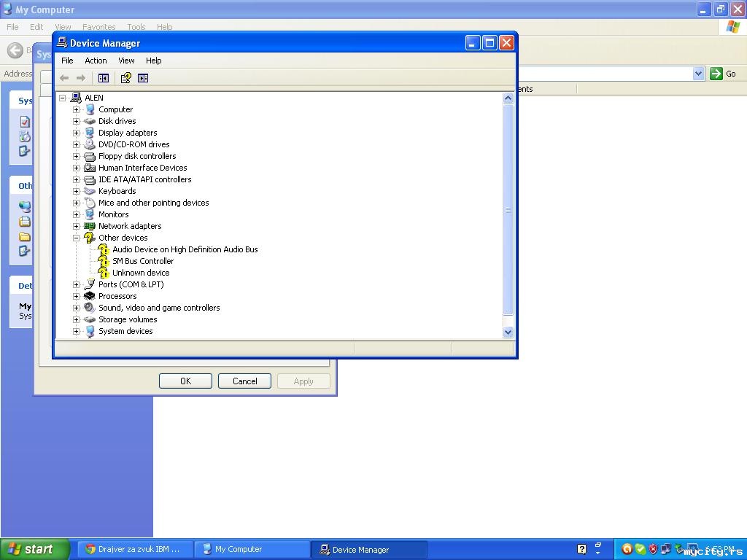Click the warning icon beside Unknown device
747x560 pixels.
pyautogui.click(x=104, y=273)
